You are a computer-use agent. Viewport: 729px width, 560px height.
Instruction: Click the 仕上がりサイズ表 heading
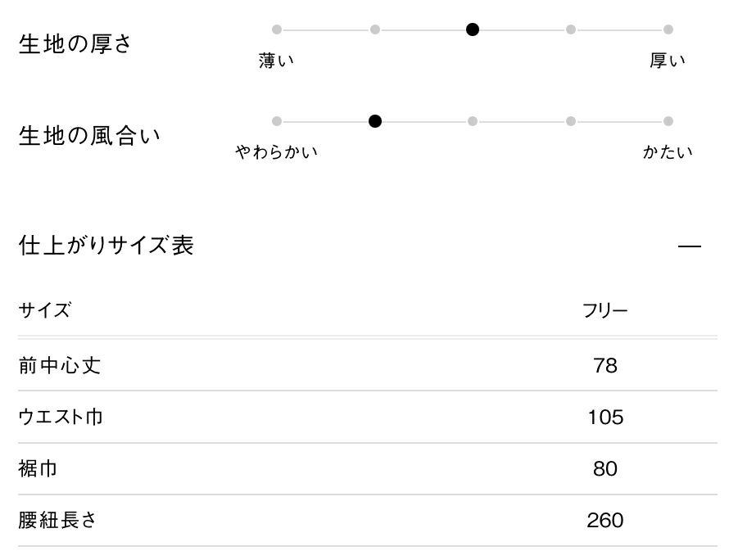tap(106, 246)
